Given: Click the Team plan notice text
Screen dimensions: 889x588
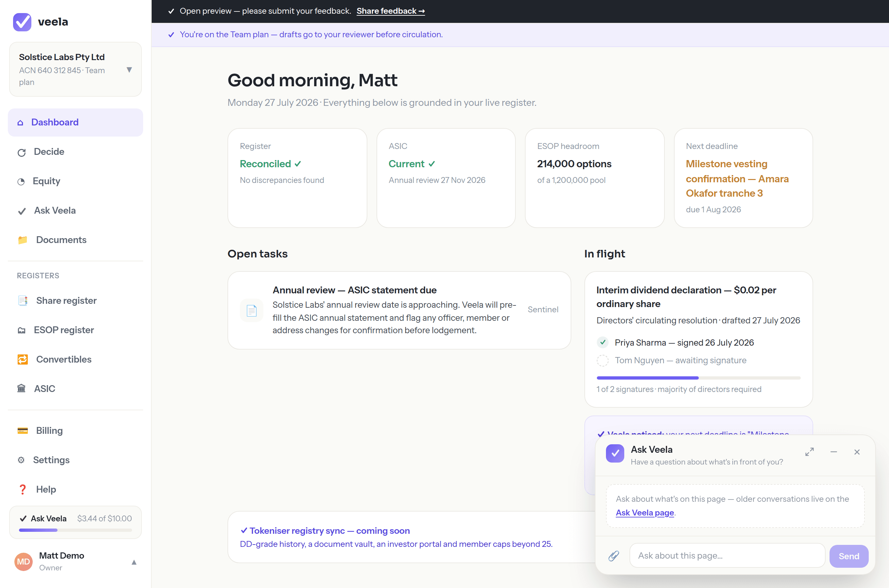Looking at the screenshot, I should pyautogui.click(x=311, y=35).
